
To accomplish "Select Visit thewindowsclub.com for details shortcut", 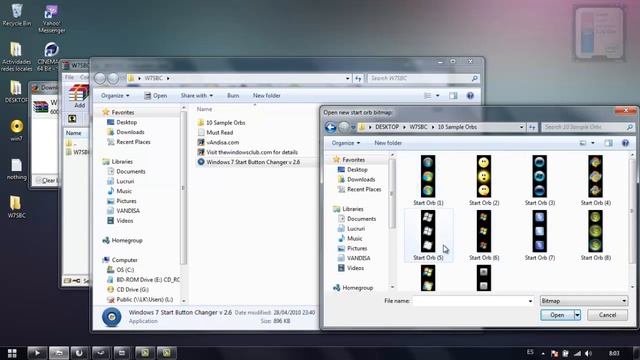I will click(x=247, y=152).
